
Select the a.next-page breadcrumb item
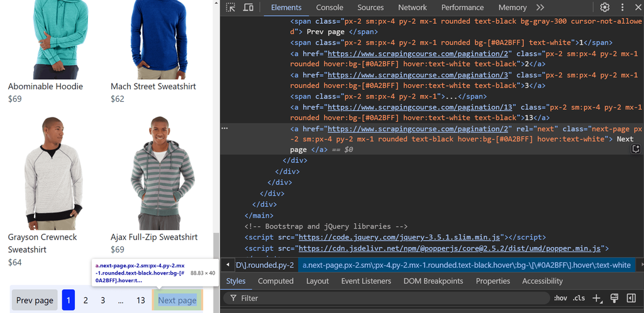pos(466,265)
